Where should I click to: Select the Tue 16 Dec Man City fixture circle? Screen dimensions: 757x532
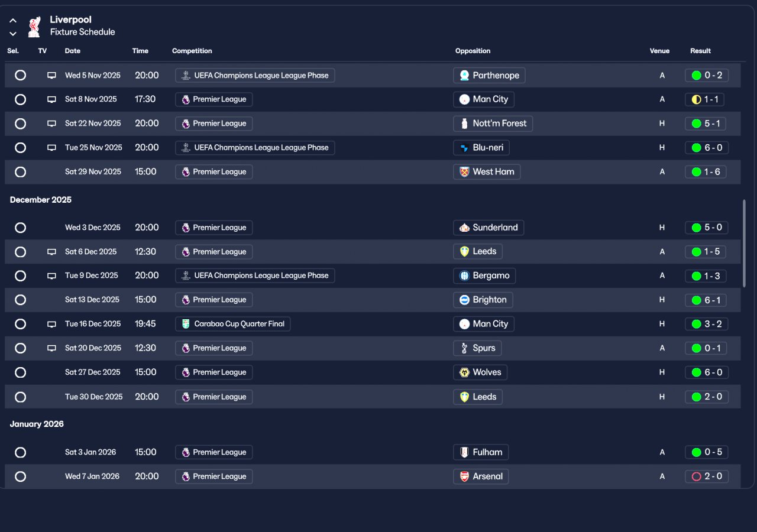20,324
